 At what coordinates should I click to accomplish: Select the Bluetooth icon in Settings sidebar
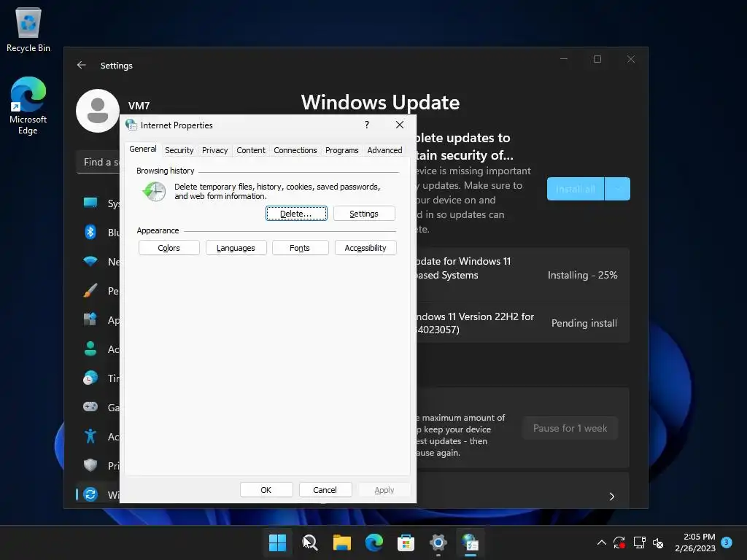pos(90,232)
